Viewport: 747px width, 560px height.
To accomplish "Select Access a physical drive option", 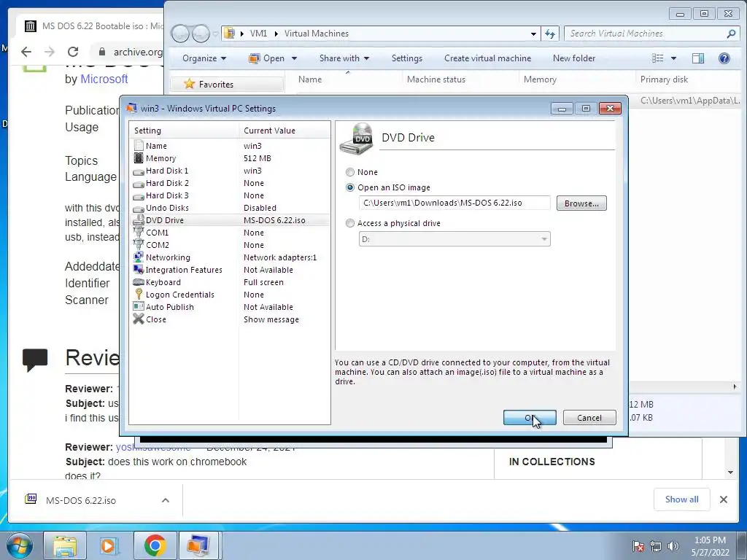I will 350,223.
